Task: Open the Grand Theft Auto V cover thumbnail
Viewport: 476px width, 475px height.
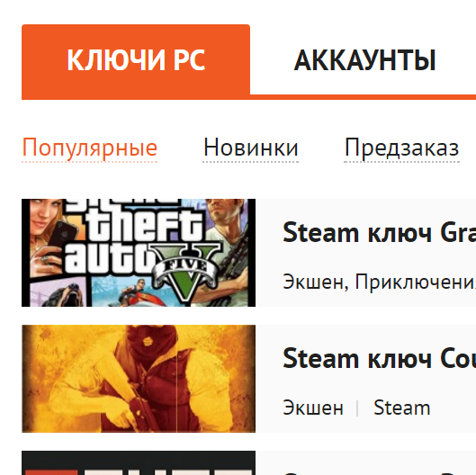Action: coord(139,253)
